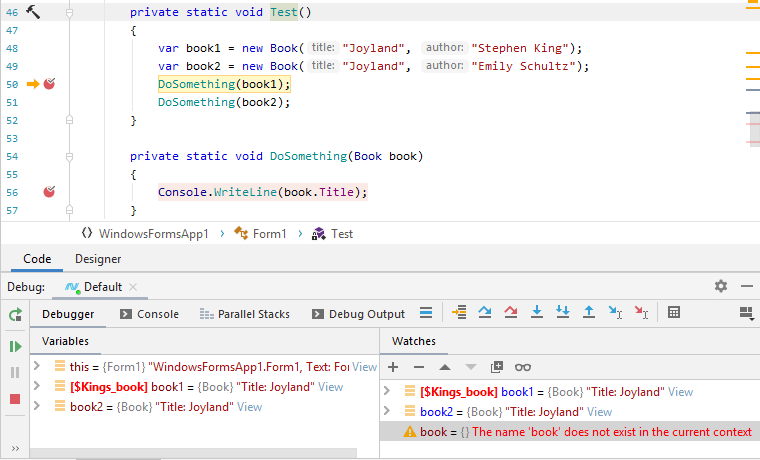Switch to the Code tab
The width and height of the screenshot is (760, 460).
pos(37,259)
